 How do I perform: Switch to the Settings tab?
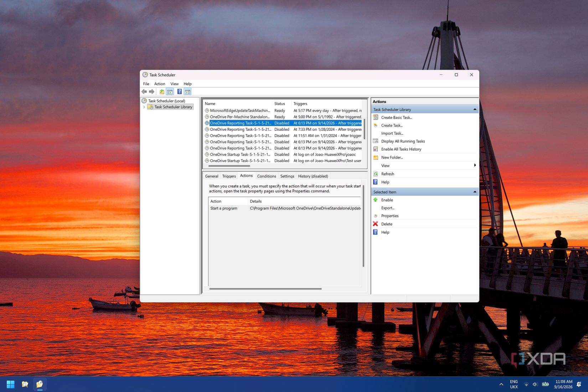[x=287, y=176]
